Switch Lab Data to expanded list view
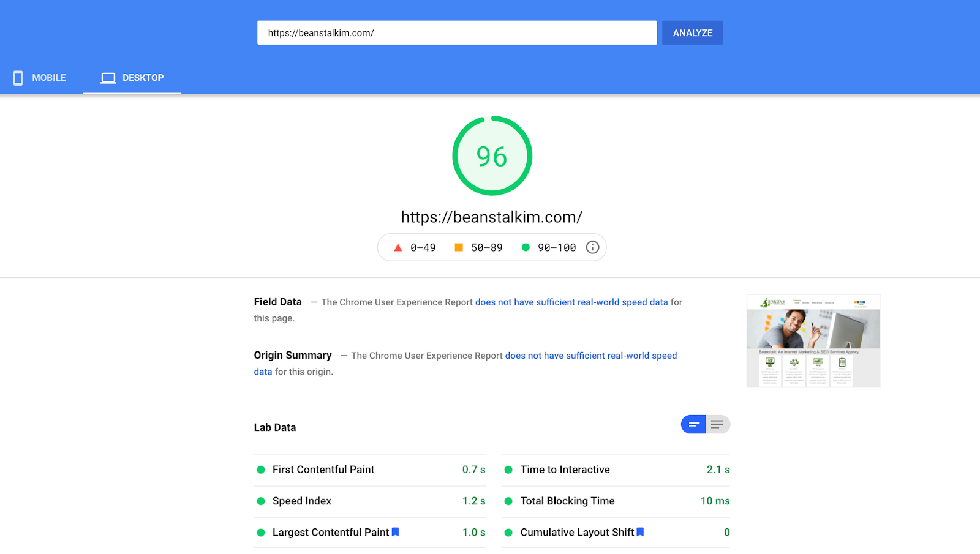Image resolution: width=980 pixels, height=554 pixels. click(718, 424)
